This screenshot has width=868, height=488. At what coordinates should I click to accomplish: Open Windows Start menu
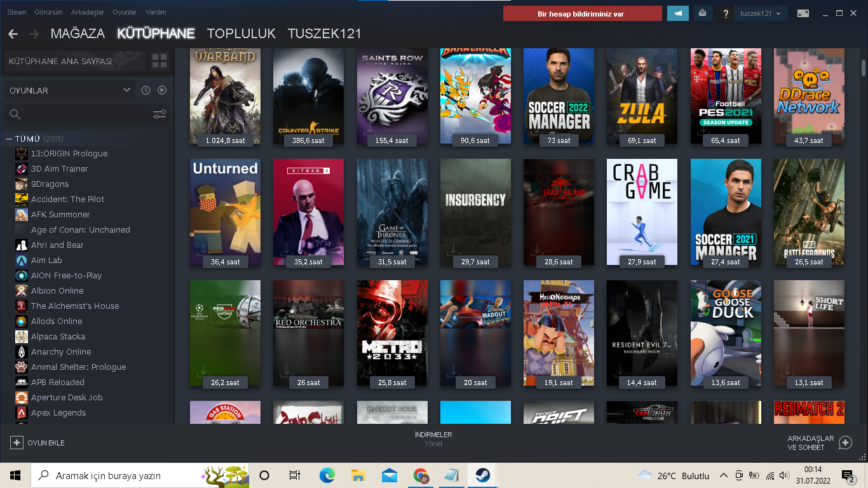coord(15,475)
